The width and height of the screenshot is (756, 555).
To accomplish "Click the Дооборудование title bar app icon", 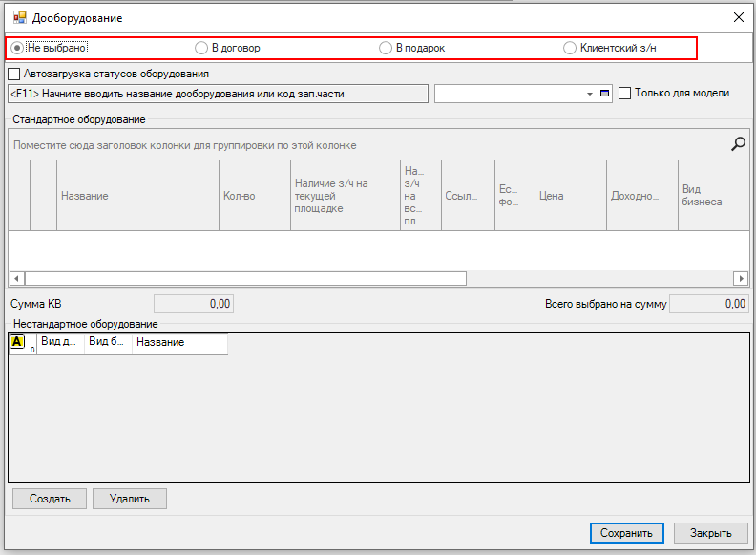I will click(x=19, y=18).
